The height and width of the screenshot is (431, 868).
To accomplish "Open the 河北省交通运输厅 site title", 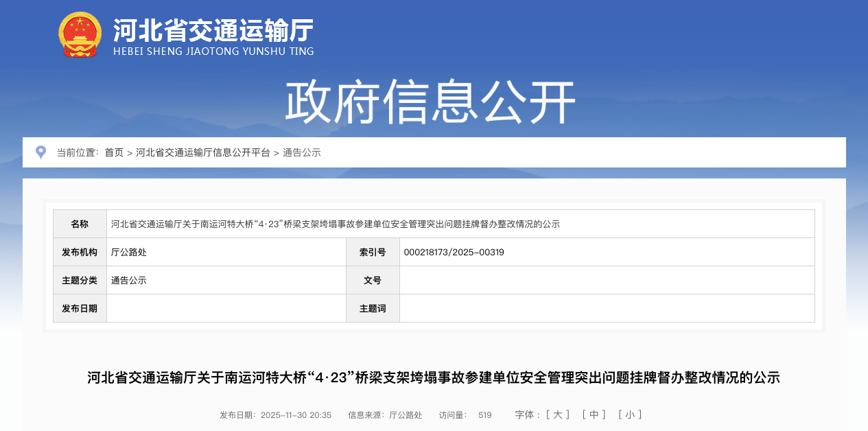I will tap(213, 30).
